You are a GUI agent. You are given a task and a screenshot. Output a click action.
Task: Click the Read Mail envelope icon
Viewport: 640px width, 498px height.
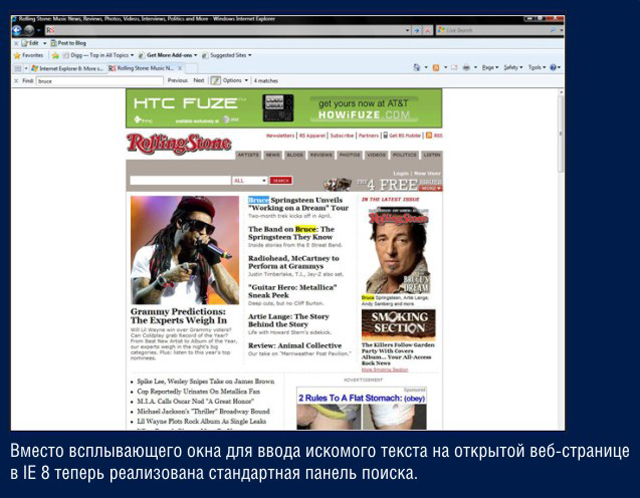pos(454,67)
